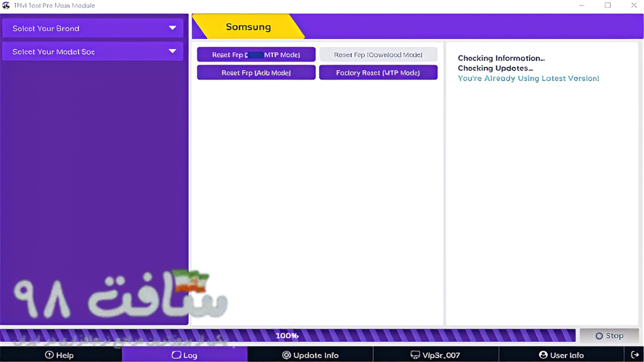Click Reset Frp Download Mode button
The height and width of the screenshot is (362, 644).
378,55
